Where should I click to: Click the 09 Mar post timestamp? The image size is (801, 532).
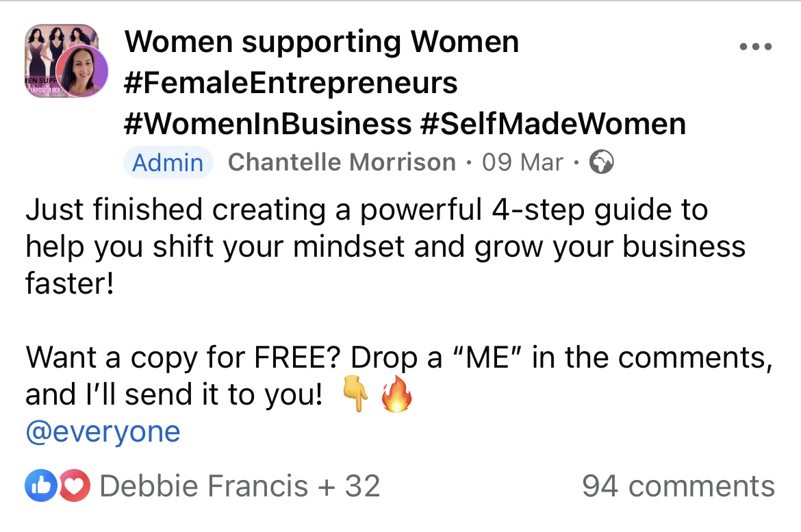pyautogui.click(x=522, y=162)
